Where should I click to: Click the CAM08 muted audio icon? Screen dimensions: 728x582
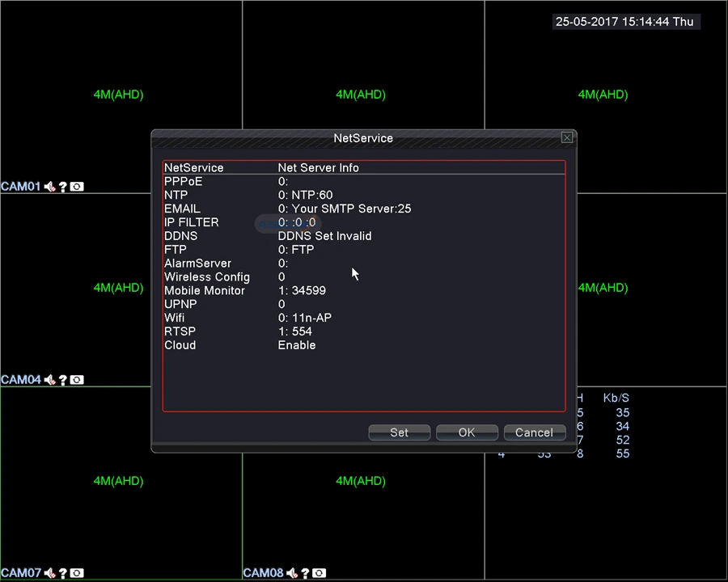click(292, 573)
